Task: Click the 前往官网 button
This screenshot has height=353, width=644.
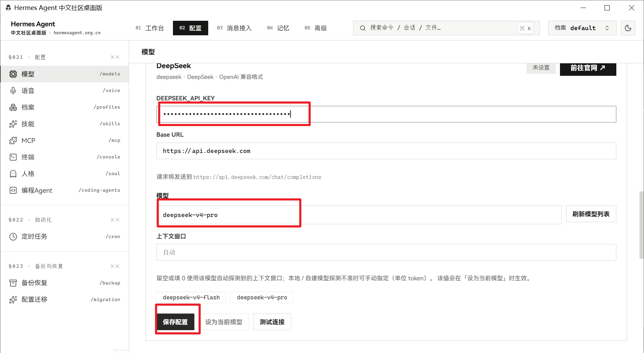Action: 588,69
